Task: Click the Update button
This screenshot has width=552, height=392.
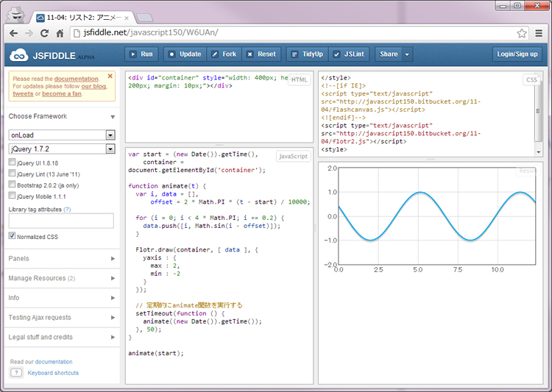Action: [185, 54]
